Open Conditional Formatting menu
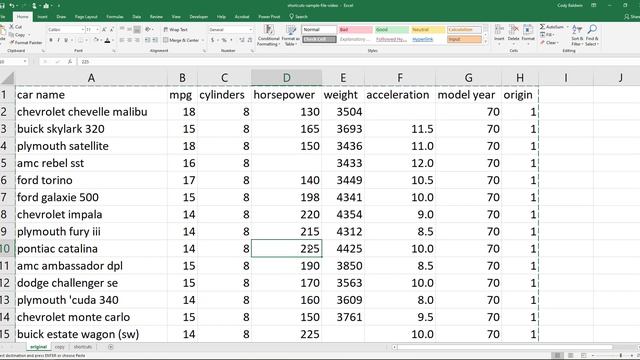 coord(268,35)
